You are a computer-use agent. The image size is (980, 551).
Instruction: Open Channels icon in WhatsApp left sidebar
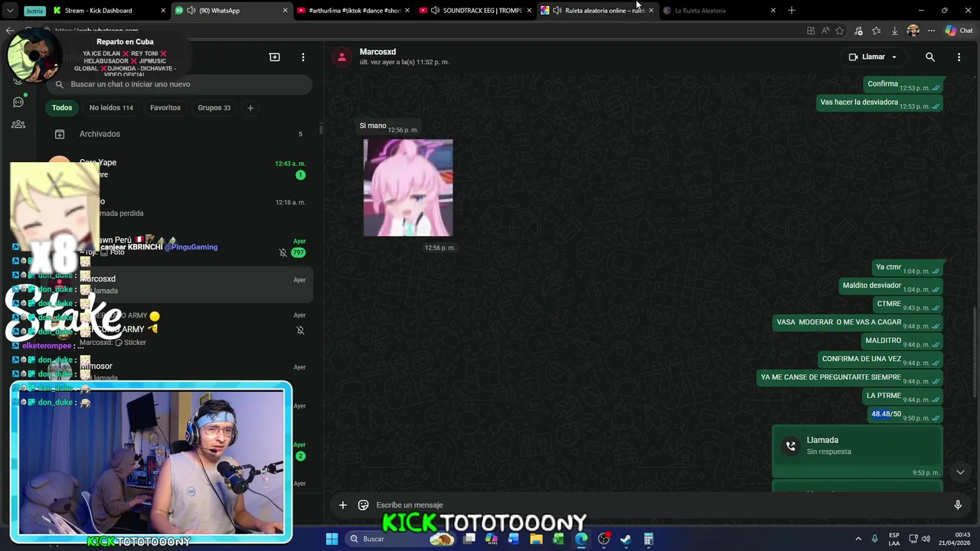tap(18, 102)
